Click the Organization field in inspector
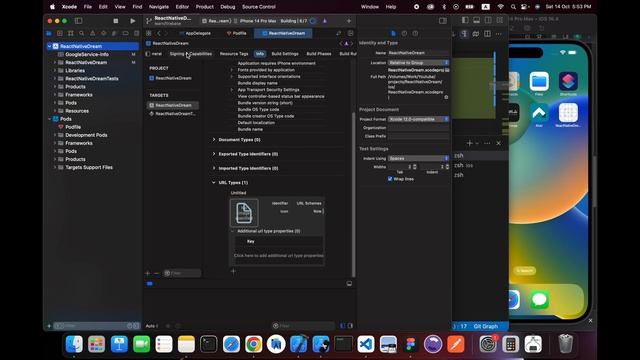Image resolution: width=640 pixels, height=360 pixels. click(x=418, y=128)
